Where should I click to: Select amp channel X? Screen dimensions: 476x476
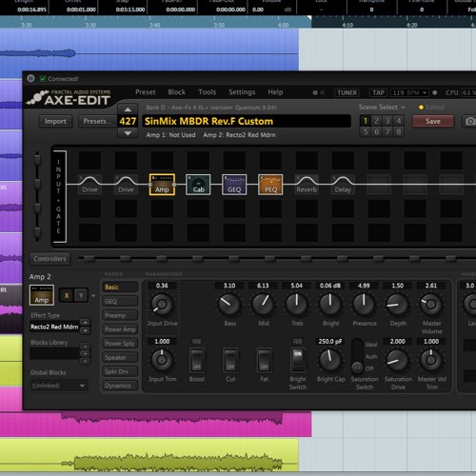click(67, 295)
